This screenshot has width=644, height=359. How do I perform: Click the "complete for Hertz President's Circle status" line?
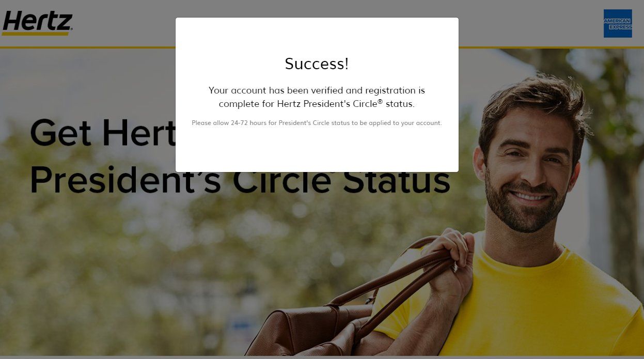tap(317, 103)
